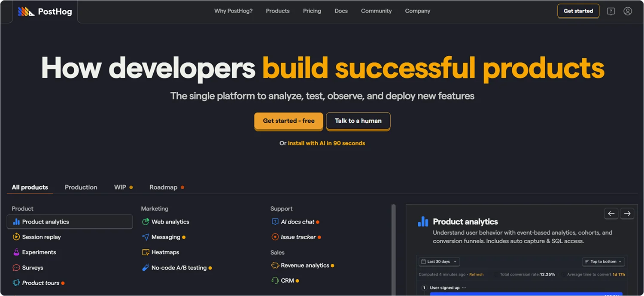
Task: Click the Web analytics pie chart icon
Action: click(146, 222)
